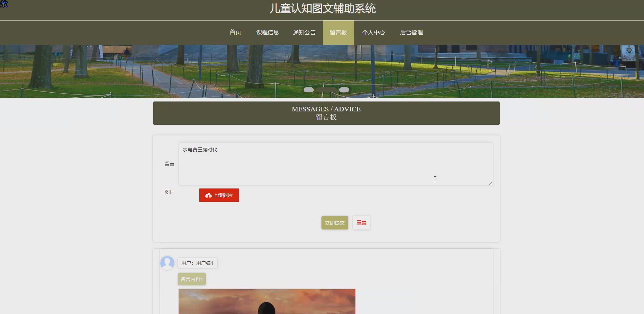Open the 后台管理 navigation item
644x314 pixels.
pyautogui.click(x=411, y=33)
